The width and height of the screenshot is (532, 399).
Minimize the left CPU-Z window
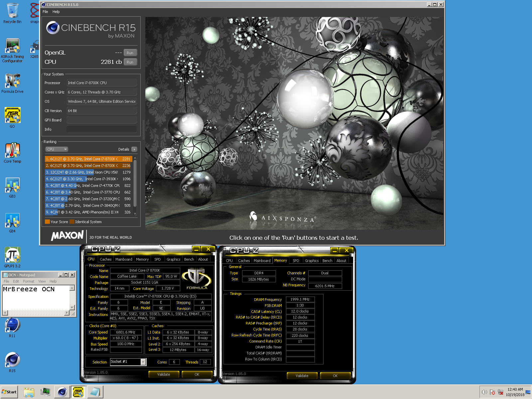196,249
